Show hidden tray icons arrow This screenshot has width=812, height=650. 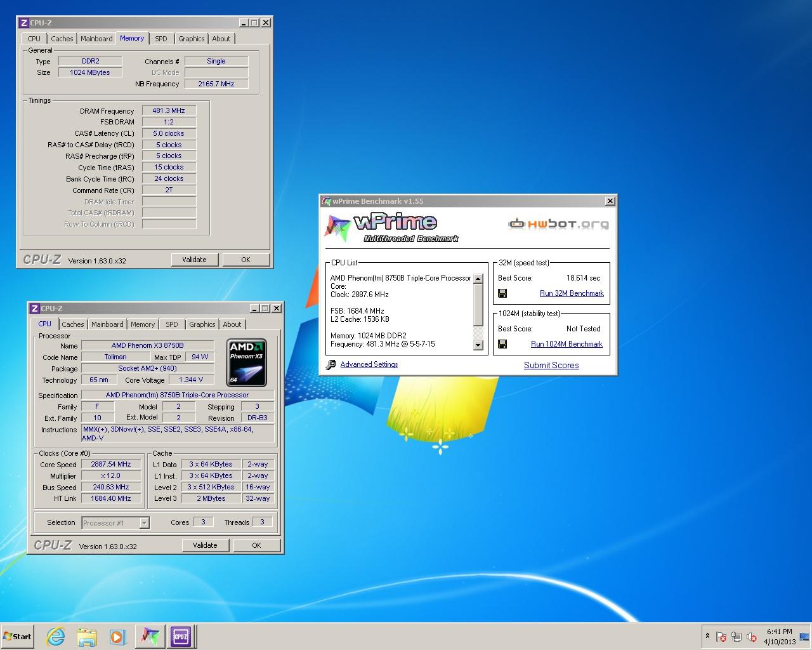coord(707,636)
